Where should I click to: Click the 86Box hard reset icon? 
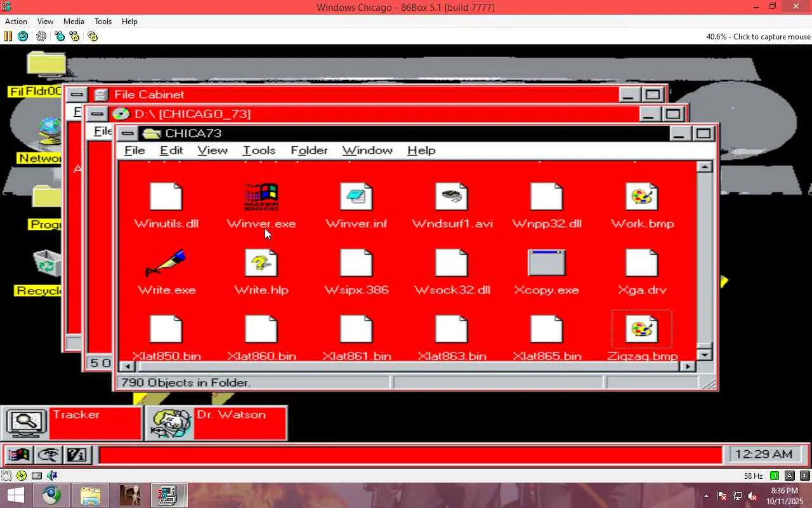[23, 36]
